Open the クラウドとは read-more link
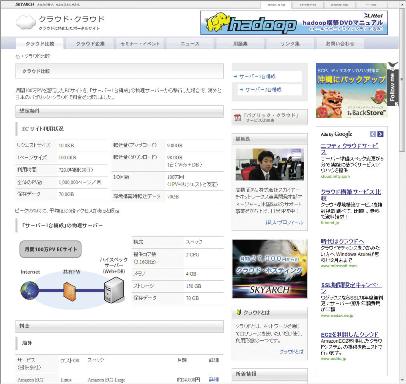 pos(292,351)
